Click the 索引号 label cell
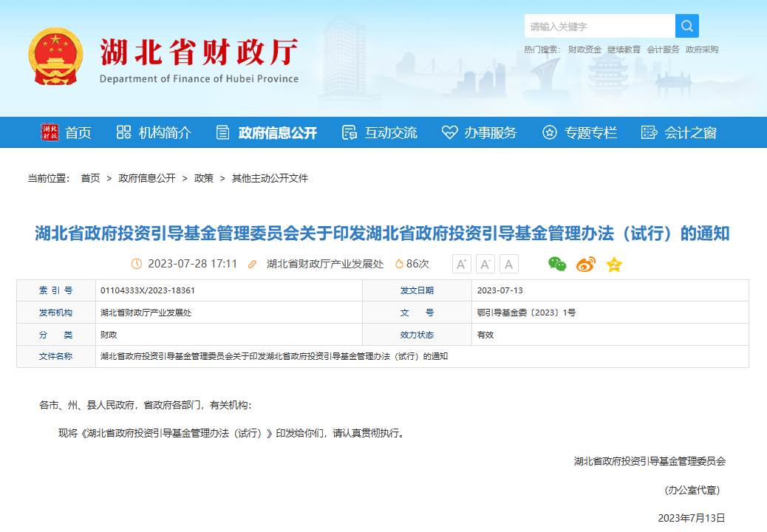This screenshot has height=532, width=767. coord(55,290)
